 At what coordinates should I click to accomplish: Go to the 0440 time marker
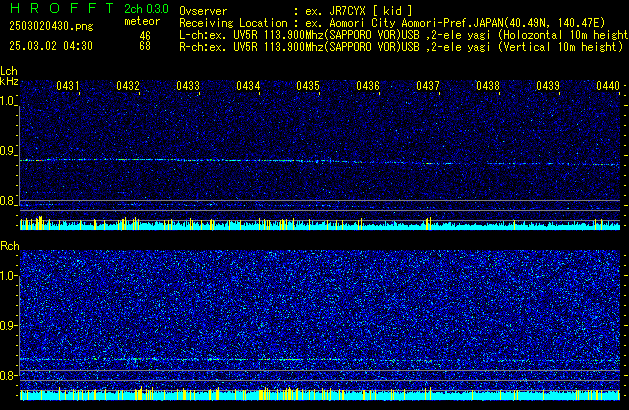coord(608,86)
